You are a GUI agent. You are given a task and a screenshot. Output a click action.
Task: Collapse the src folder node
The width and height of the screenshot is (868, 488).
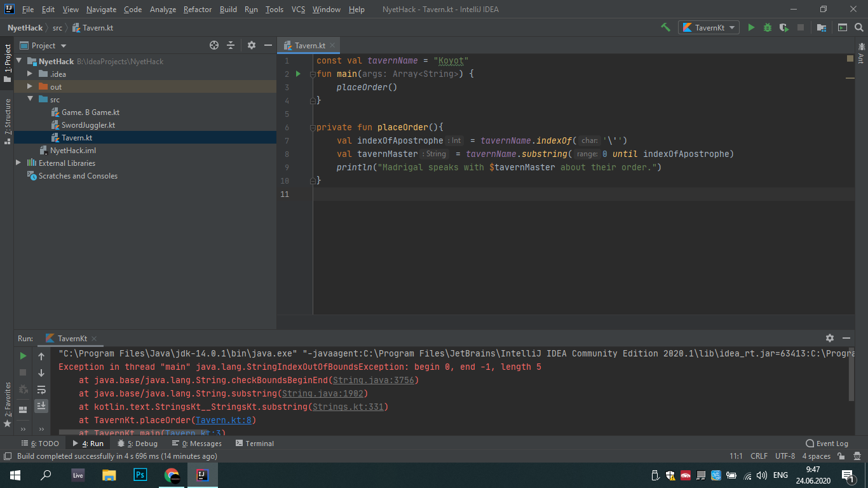pos(30,100)
